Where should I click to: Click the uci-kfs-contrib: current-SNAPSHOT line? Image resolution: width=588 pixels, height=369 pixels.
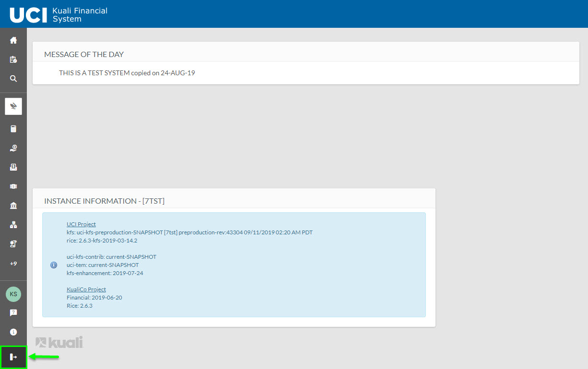click(x=111, y=257)
